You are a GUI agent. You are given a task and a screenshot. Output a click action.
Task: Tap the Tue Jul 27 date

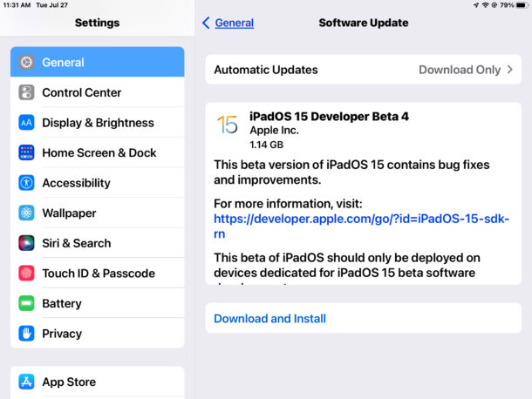tap(52, 5)
